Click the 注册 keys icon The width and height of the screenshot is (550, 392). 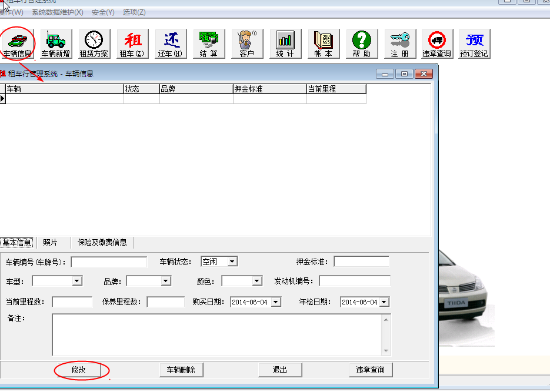(x=400, y=44)
